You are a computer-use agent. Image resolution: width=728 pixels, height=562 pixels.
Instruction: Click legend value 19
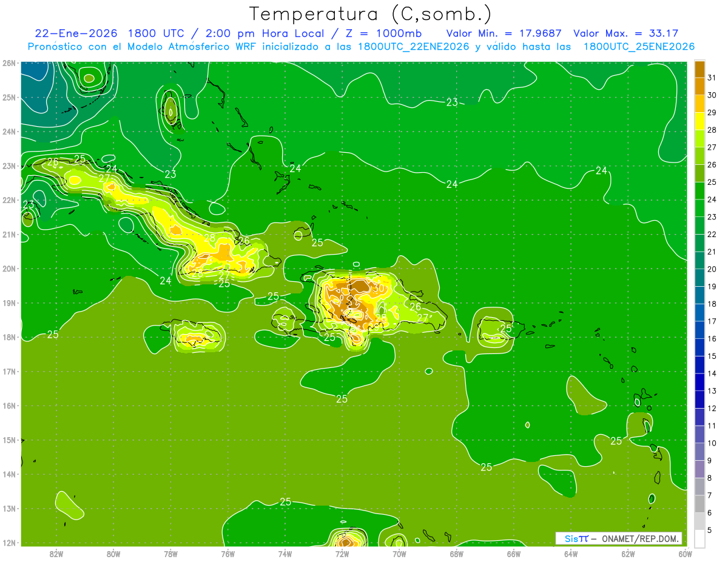tap(712, 286)
